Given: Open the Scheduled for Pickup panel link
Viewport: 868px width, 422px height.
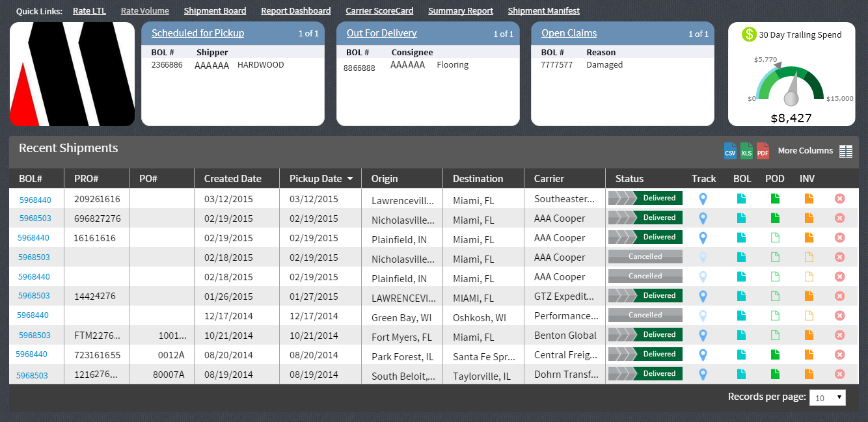Looking at the screenshot, I should [198, 33].
